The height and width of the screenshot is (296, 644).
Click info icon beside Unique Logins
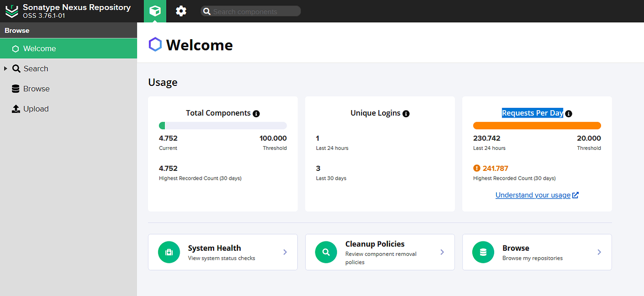pyautogui.click(x=406, y=113)
